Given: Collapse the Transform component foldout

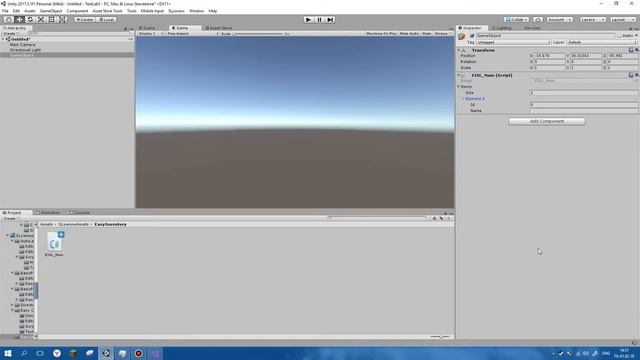Looking at the screenshot, I should (x=459, y=50).
